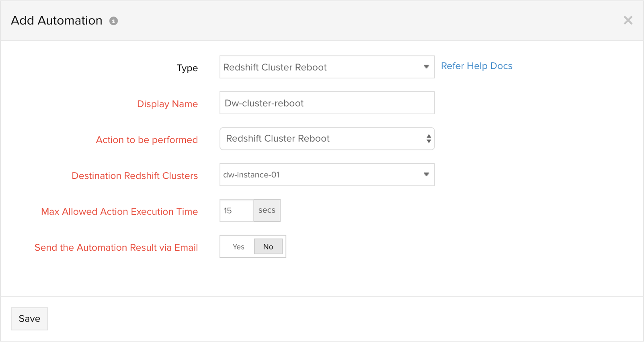Expand the Destination Redshift Clusters dropdown

pos(327,175)
